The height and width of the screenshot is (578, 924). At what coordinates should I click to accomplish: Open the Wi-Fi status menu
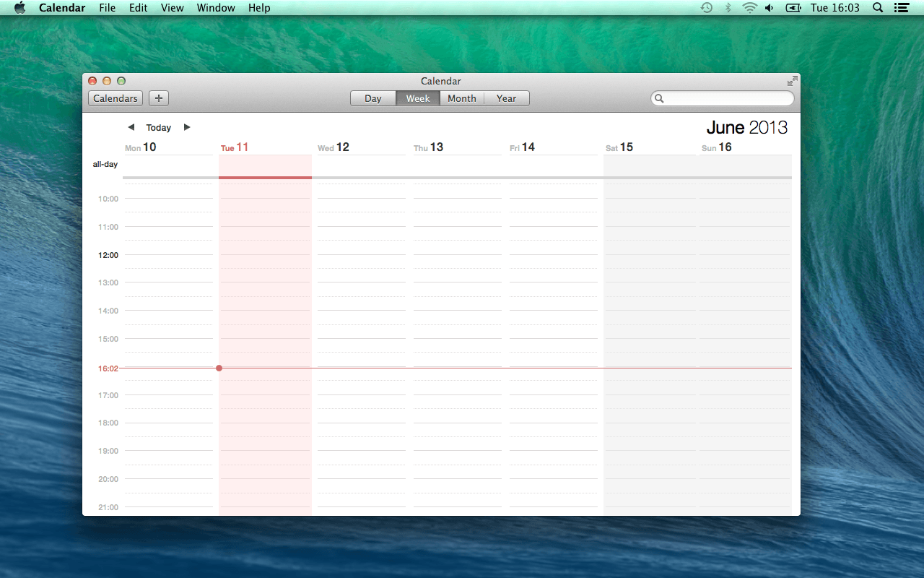click(x=750, y=8)
